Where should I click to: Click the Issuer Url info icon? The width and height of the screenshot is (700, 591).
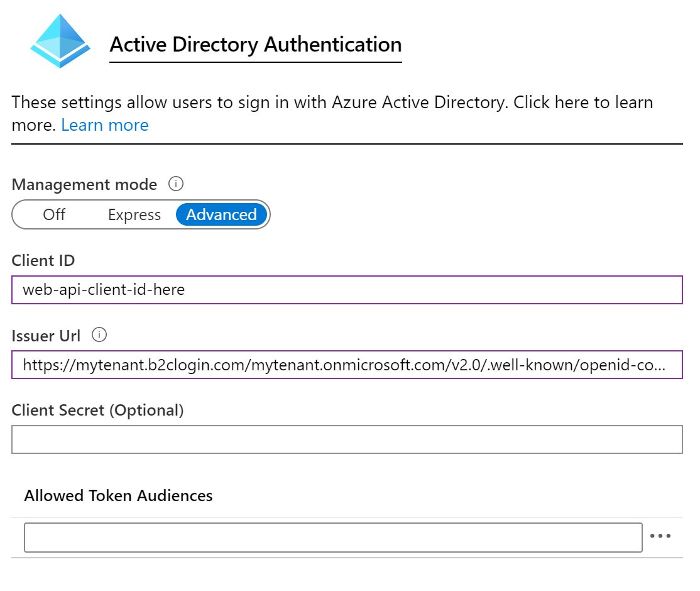(x=99, y=335)
